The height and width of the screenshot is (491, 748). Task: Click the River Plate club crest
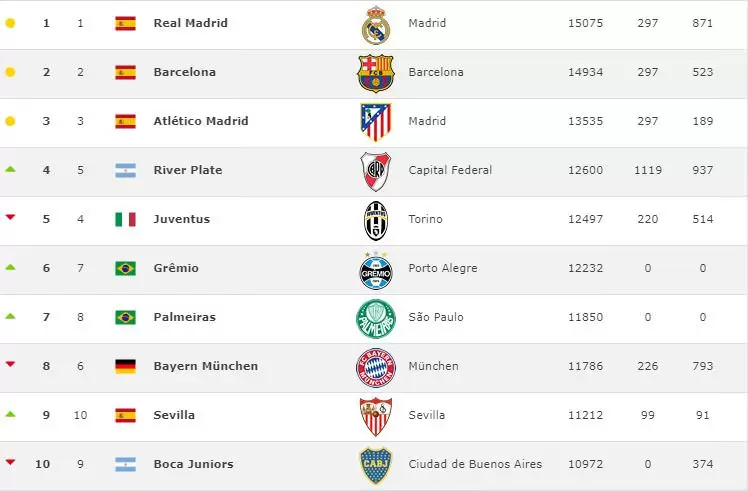pyautogui.click(x=376, y=171)
